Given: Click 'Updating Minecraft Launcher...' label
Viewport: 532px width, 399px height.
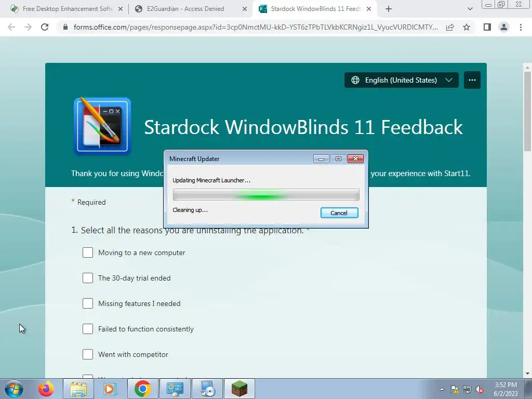Looking at the screenshot, I should point(211,180).
